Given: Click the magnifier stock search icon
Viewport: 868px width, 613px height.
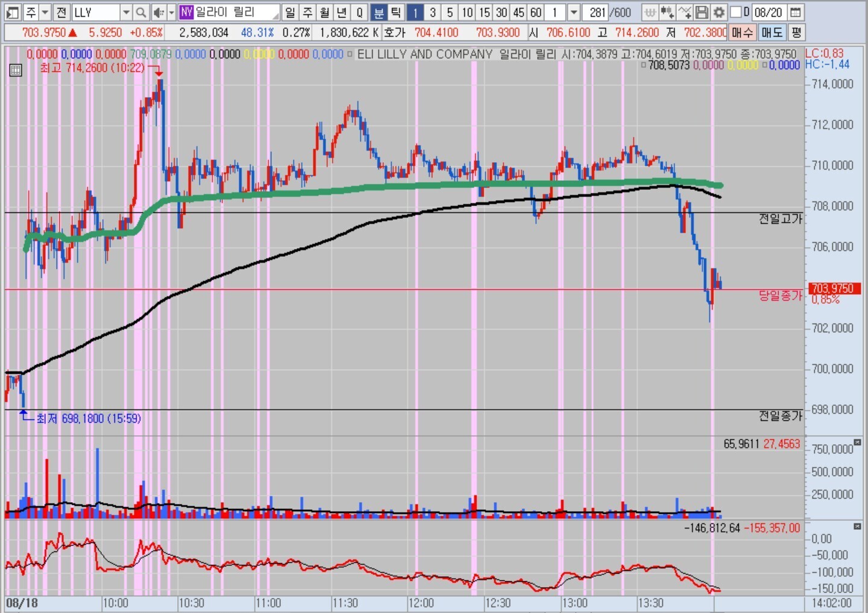Looking at the screenshot, I should point(140,12).
